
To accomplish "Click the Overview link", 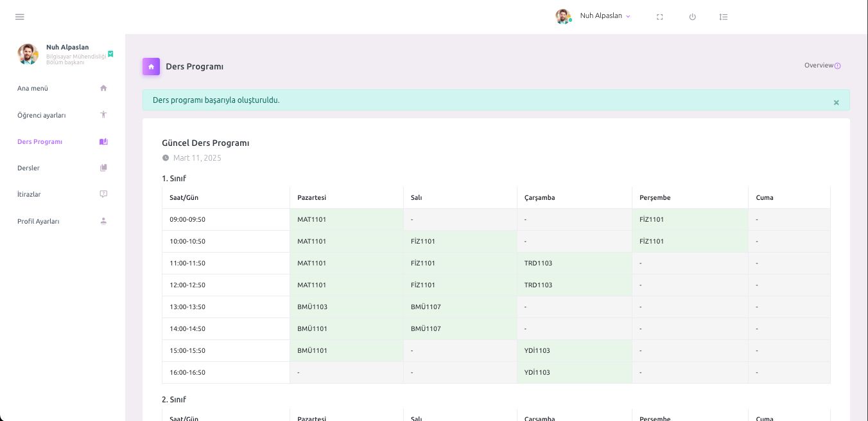I will tap(819, 65).
